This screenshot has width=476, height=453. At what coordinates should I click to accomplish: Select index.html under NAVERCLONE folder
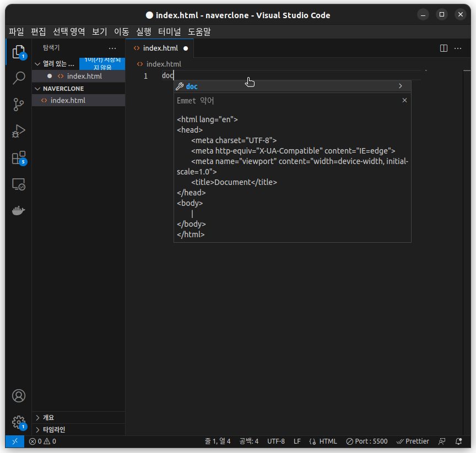pos(78,100)
